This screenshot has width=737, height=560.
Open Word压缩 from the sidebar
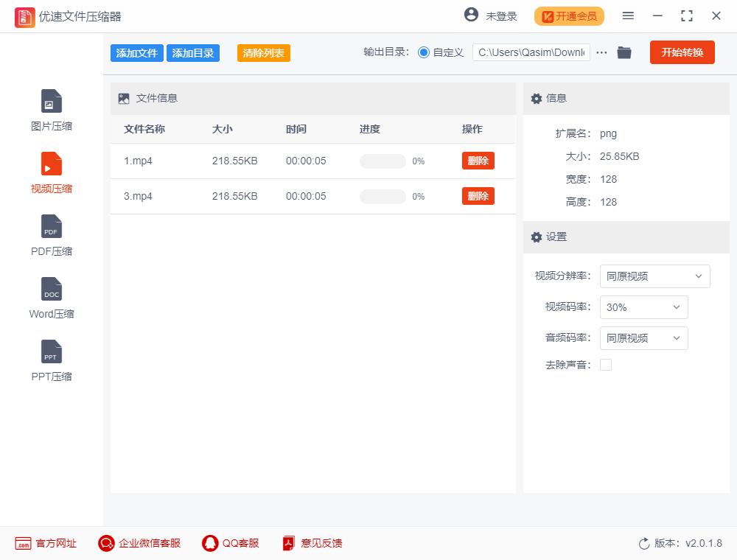click(51, 297)
